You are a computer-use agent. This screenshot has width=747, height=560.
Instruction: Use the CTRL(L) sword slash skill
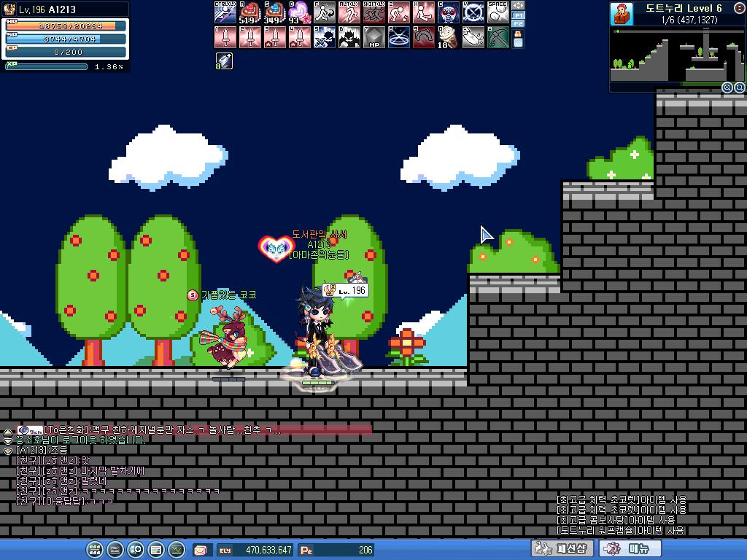point(225,12)
